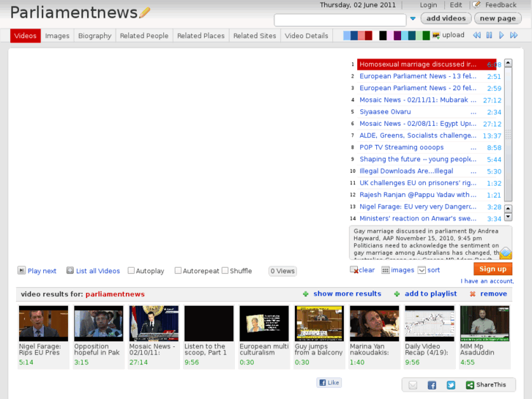Open the search box dropdown arrow

(x=413, y=19)
